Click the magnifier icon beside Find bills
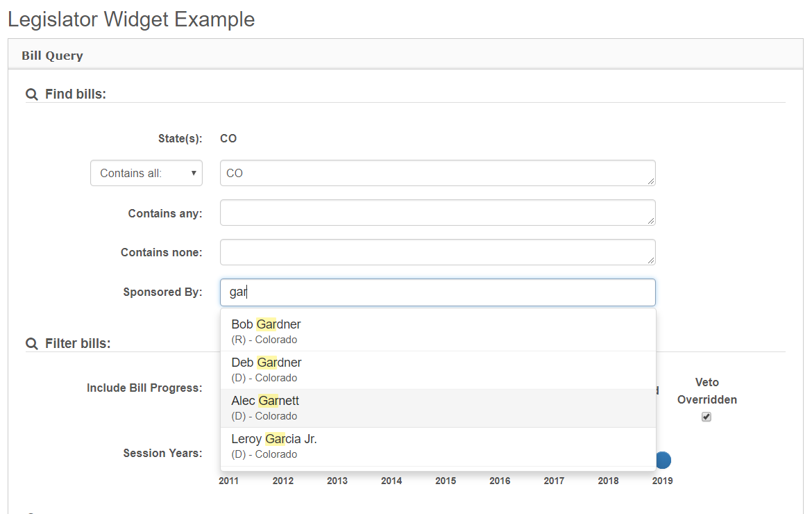This screenshot has width=812, height=514. [31, 94]
